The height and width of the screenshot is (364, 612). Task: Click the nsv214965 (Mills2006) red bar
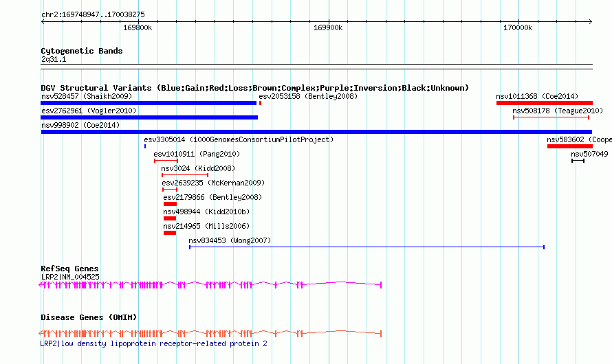tap(170, 233)
